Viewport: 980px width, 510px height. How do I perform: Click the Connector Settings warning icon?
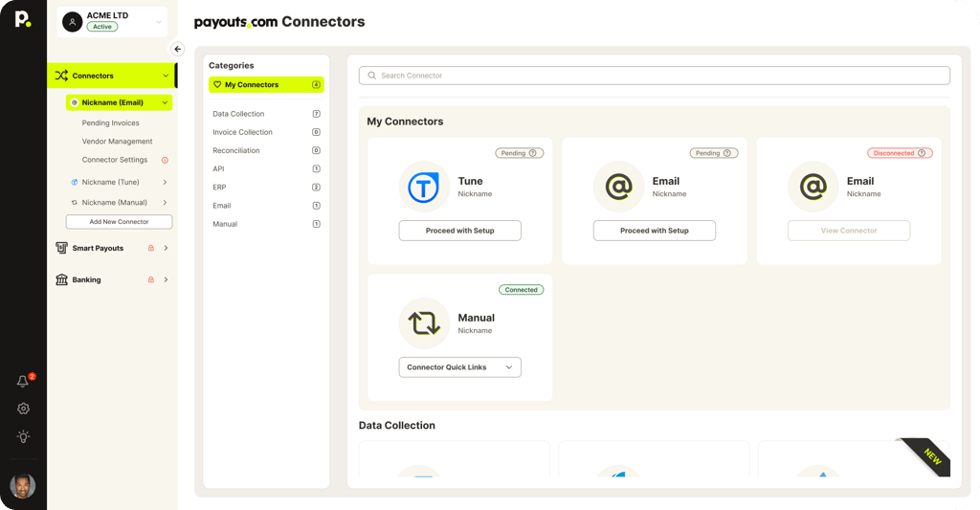[x=165, y=160]
